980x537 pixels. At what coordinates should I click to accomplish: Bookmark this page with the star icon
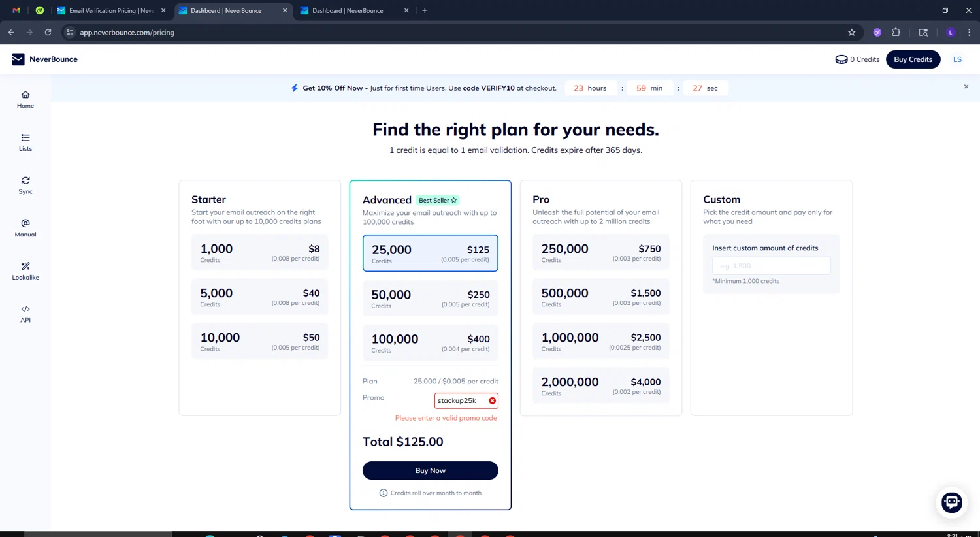point(851,32)
